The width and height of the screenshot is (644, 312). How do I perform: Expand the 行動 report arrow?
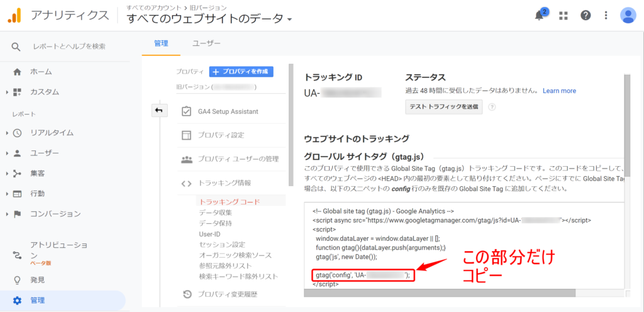pos(8,194)
